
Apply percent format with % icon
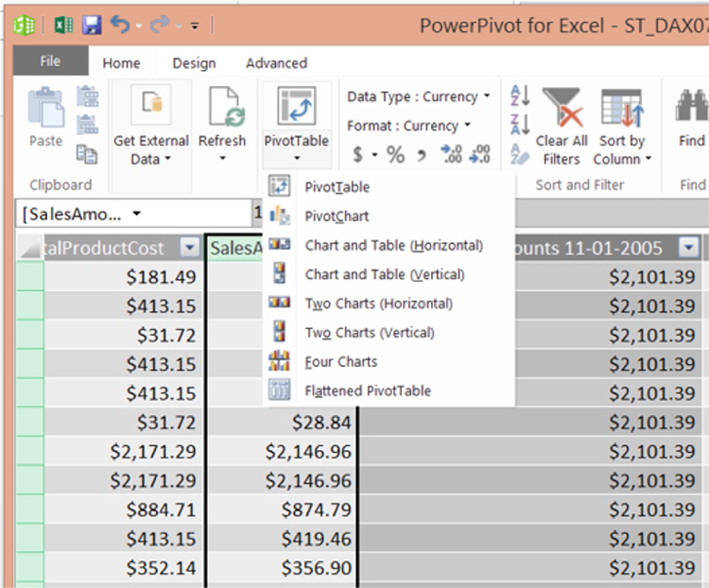[x=395, y=154]
